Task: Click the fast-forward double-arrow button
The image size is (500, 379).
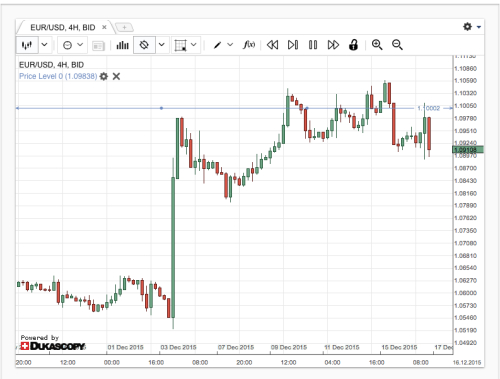Action: click(x=333, y=45)
